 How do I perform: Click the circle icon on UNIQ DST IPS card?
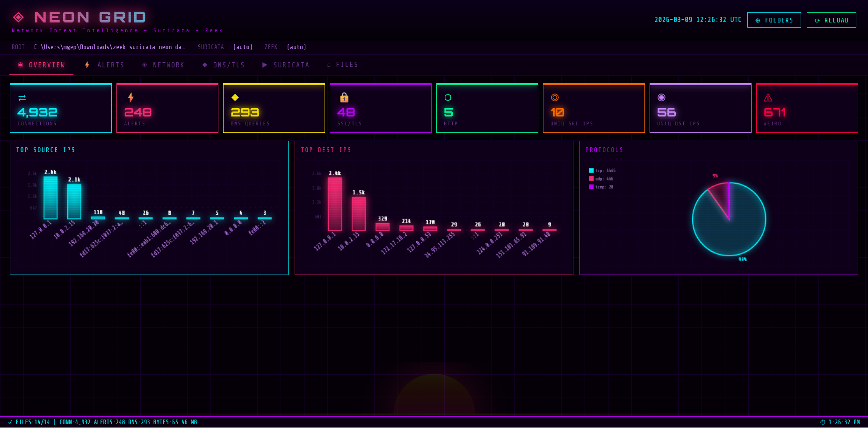(x=661, y=97)
